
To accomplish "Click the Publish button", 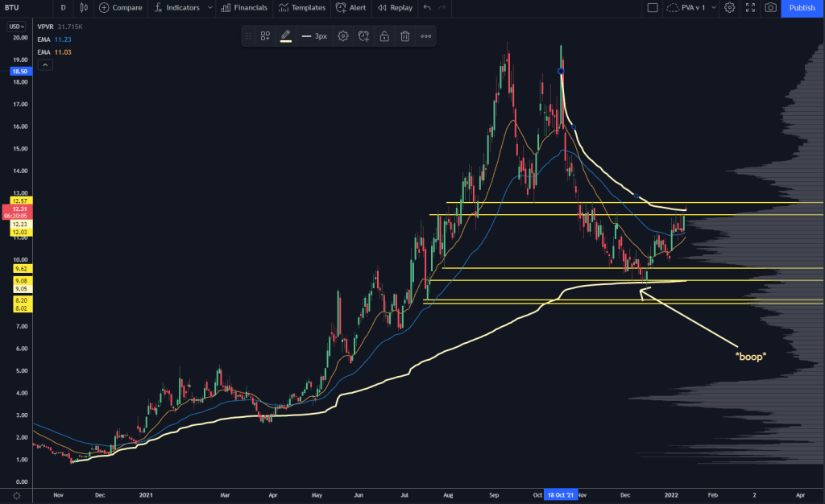I will click(x=802, y=8).
